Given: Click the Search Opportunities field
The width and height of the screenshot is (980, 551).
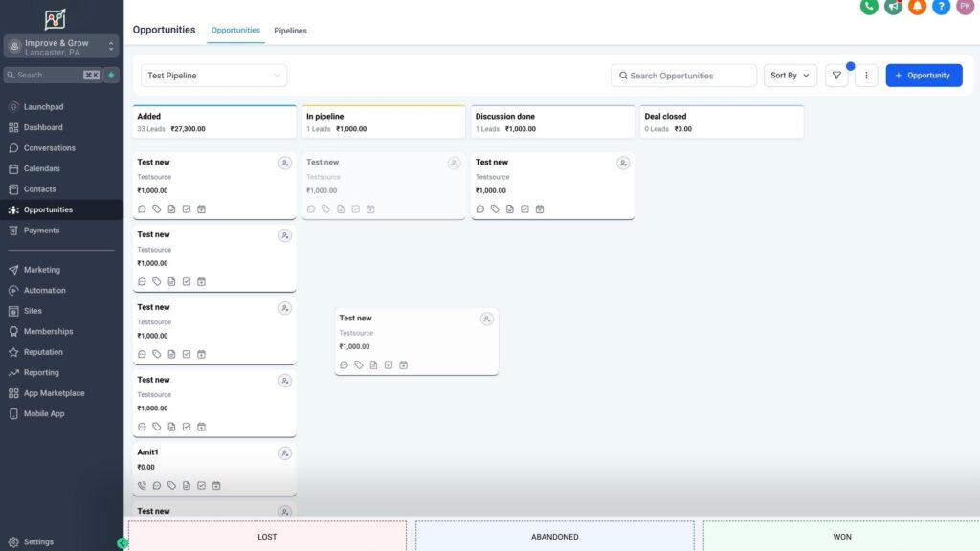Looking at the screenshot, I should tap(685, 75).
